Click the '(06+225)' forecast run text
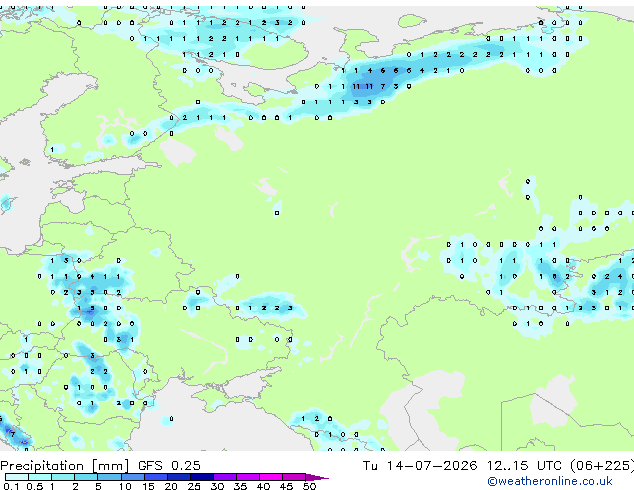This screenshot has height=490, width=634. pyautogui.click(x=602, y=466)
